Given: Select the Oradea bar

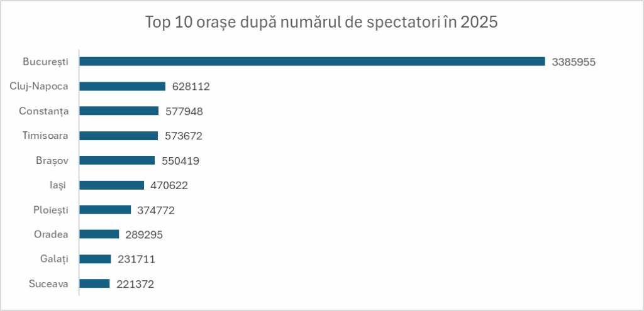Looking at the screenshot, I should pyautogui.click(x=99, y=234).
